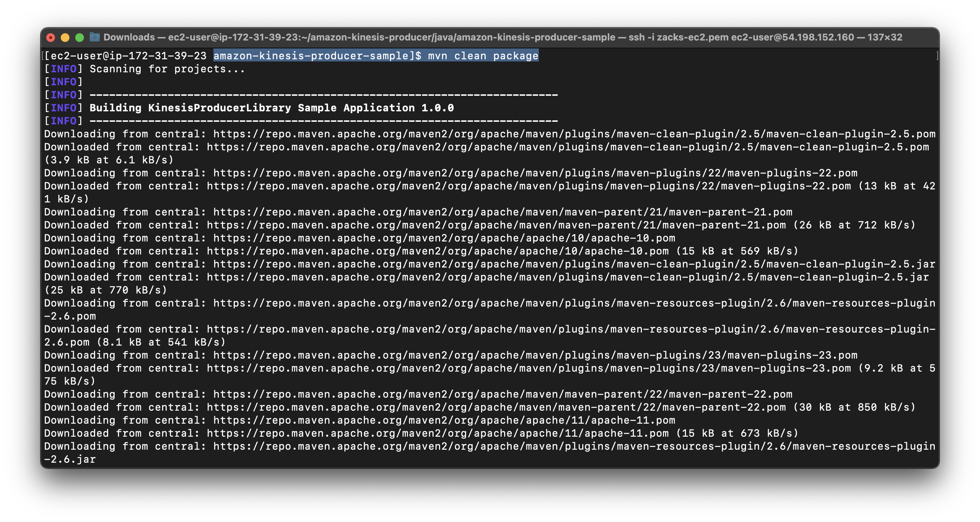
Task: Click the green full-screen window button
Action: pos(80,37)
